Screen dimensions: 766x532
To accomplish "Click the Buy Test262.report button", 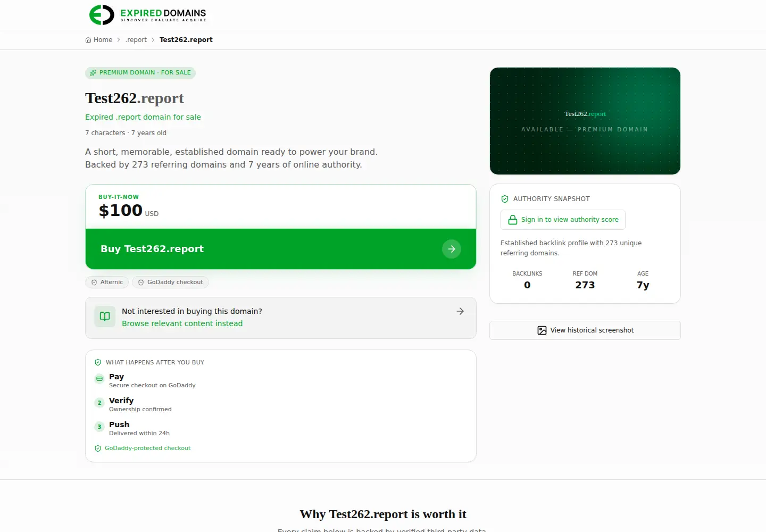I will point(281,249).
